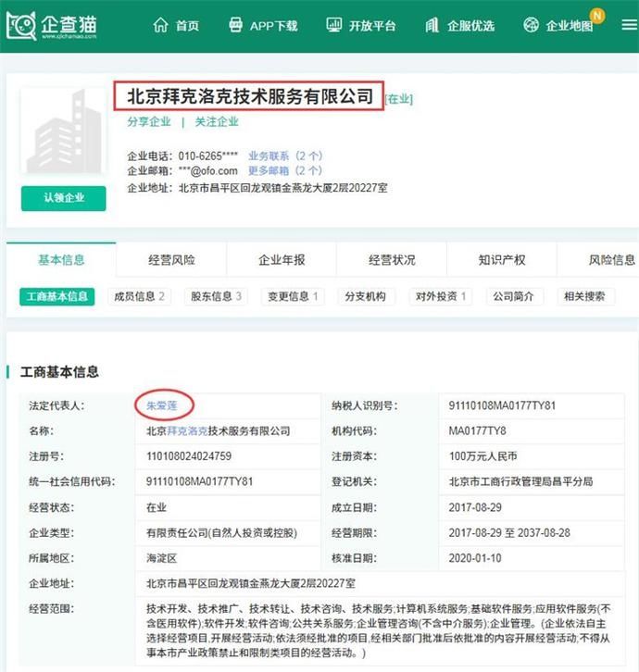The height and width of the screenshot is (672, 639).
Task: Click the home icon beside 首页
Action: [160, 25]
